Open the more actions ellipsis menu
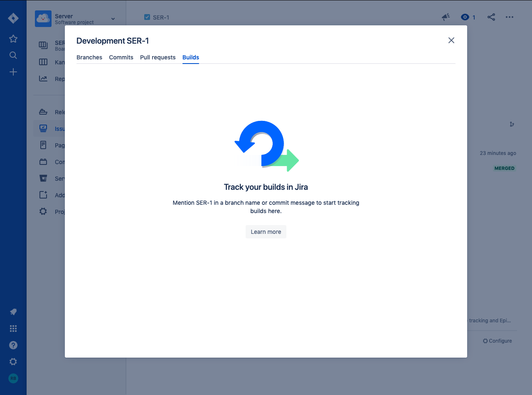The width and height of the screenshot is (532, 395). [x=510, y=17]
